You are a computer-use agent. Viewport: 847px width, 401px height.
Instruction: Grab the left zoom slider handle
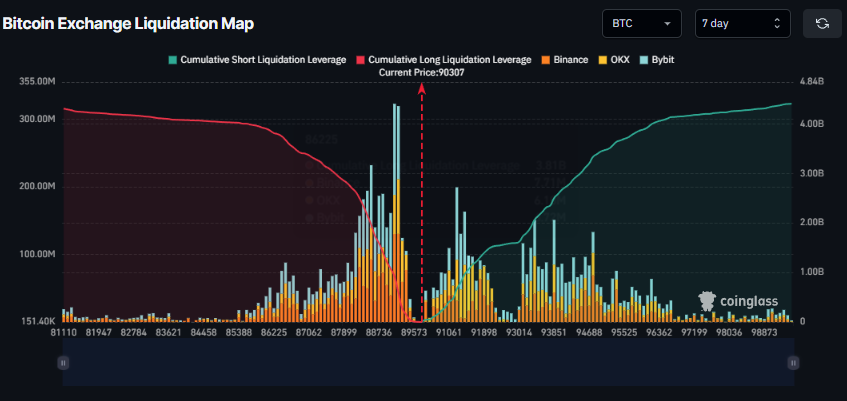coord(63,363)
